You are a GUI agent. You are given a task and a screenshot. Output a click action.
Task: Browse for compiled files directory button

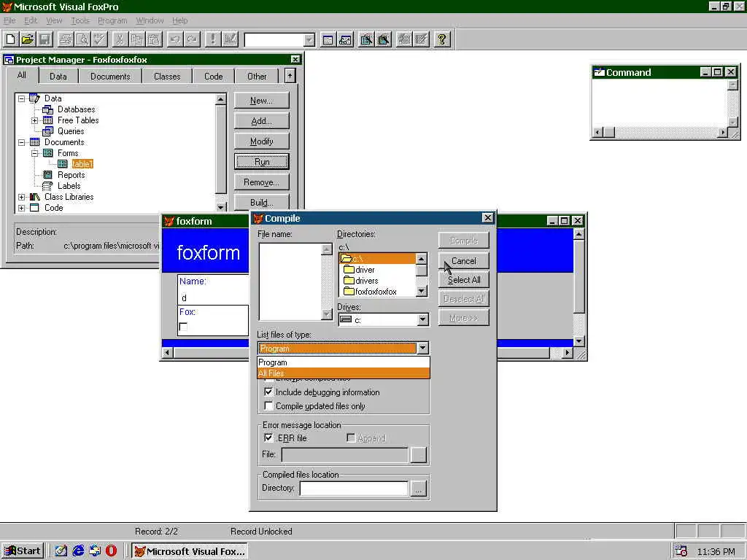tap(418, 489)
